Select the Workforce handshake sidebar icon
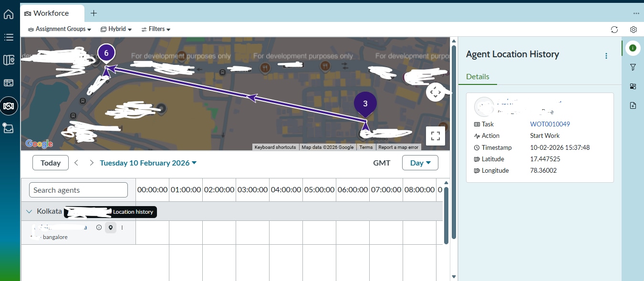The image size is (644, 281). tap(9, 106)
